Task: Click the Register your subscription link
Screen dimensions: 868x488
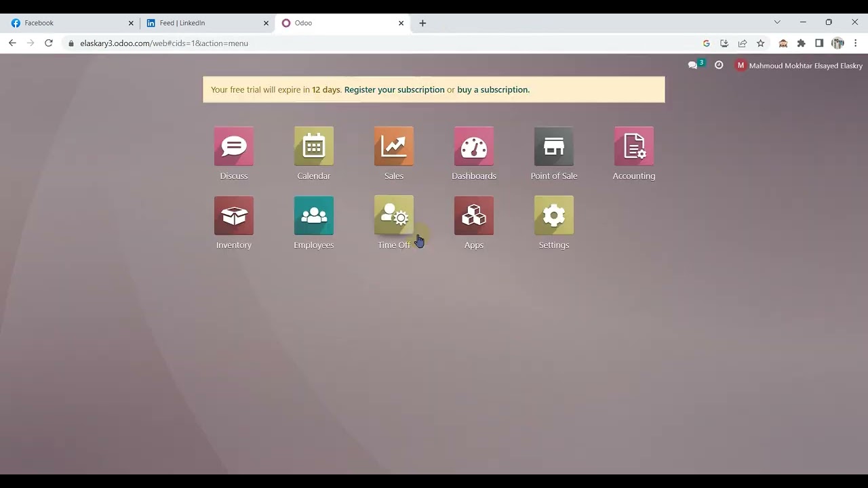Action: point(395,89)
